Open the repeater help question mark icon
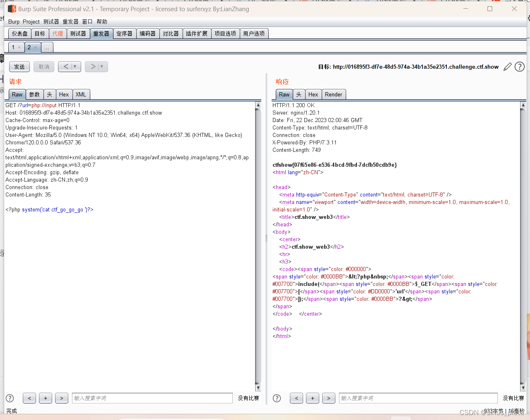 click(x=520, y=67)
